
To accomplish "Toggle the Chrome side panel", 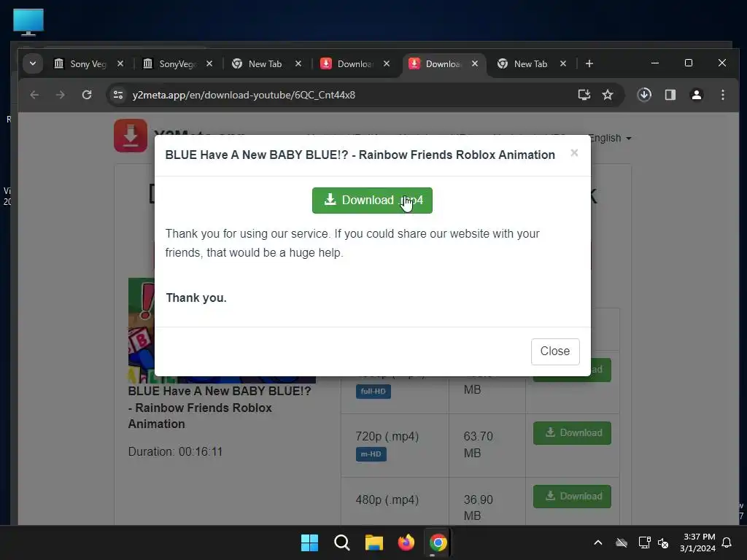I will tap(670, 95).
